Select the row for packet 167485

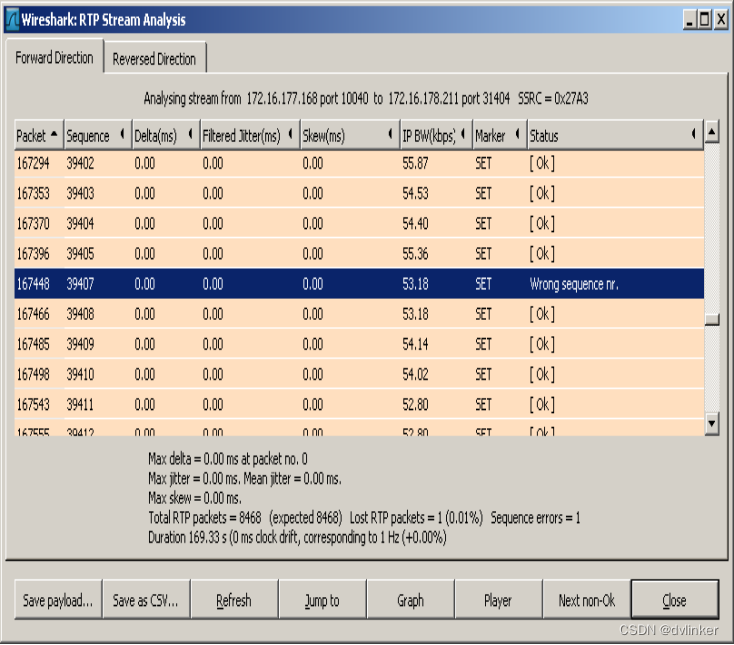coord(359,344)
